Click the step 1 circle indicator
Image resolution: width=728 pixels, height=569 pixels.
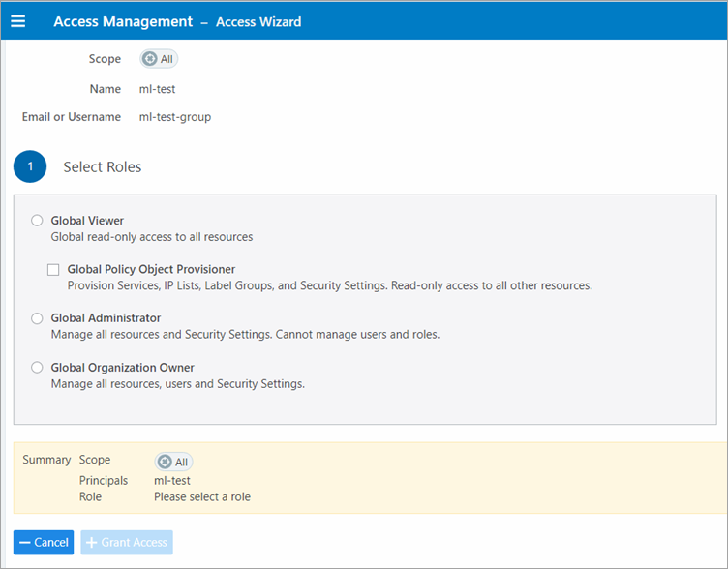click(30, 166)
